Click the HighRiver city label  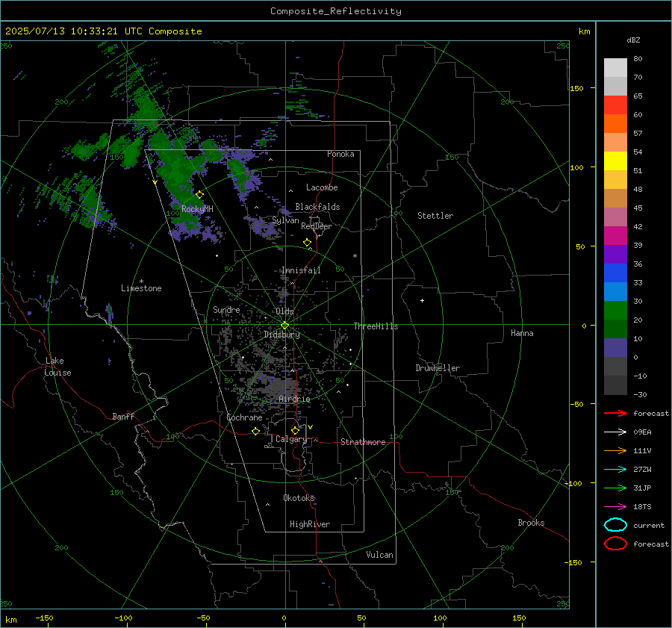tap(310, 524)
